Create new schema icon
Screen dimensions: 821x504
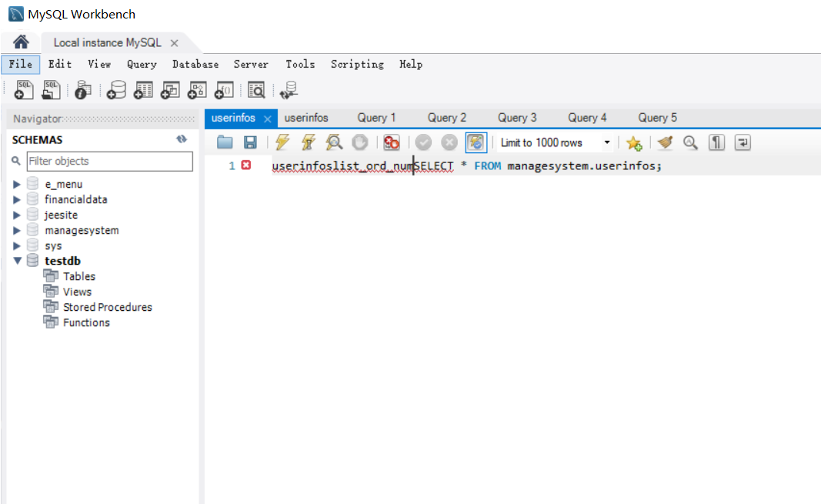(x=116, y=90)
